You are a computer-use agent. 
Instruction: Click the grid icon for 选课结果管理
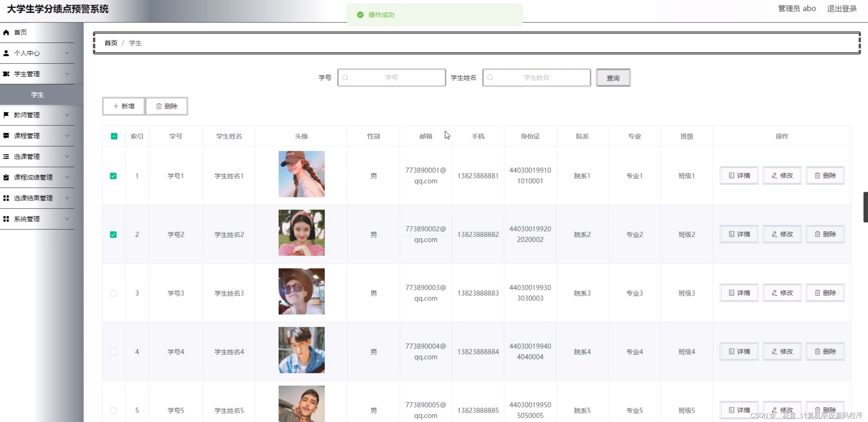(6, 198)
